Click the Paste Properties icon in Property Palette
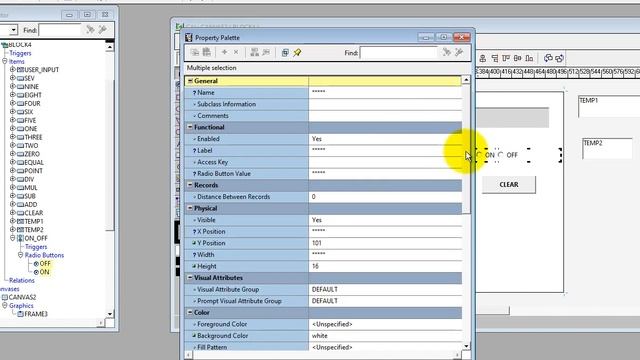This screenshot has height=360, width=640. [207, 52]
